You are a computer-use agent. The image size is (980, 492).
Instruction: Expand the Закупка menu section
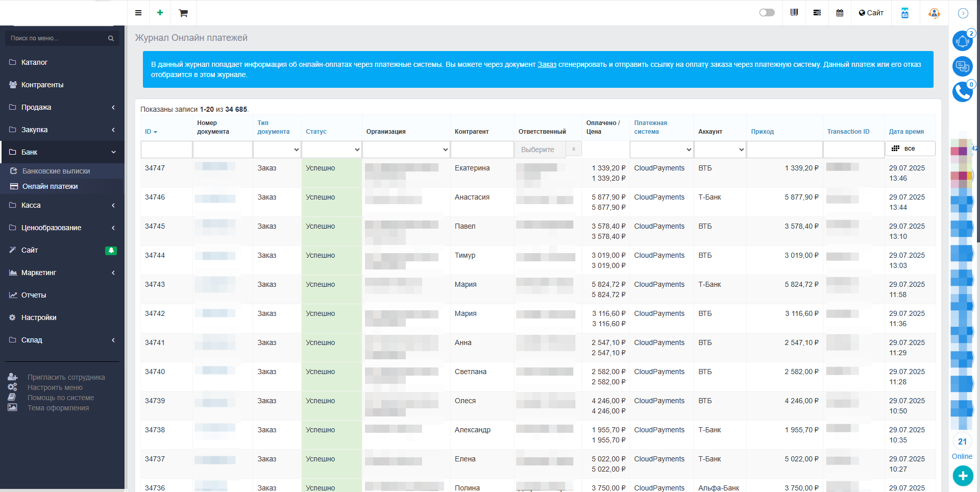pyautogui.click(x=62, y=130)
